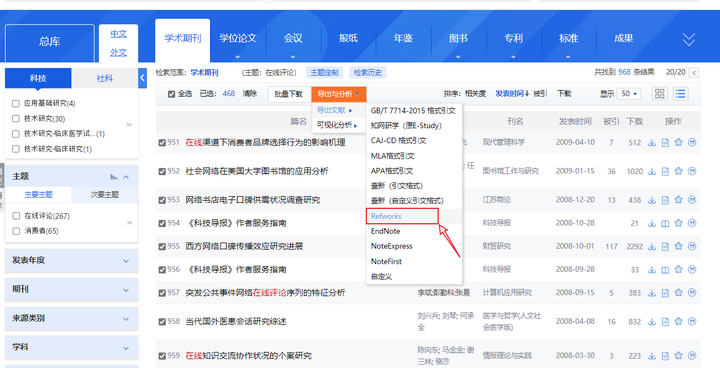The image size is (720, 368).
Task: Switch to the 学位论文 tab
Action: pos(237,39)
